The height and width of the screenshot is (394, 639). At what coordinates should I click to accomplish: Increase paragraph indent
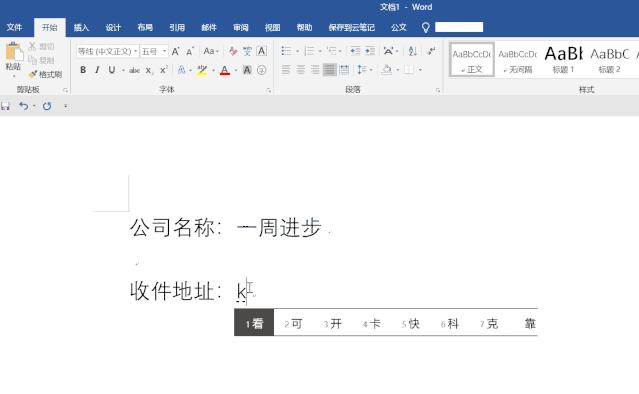click(370, 51)
